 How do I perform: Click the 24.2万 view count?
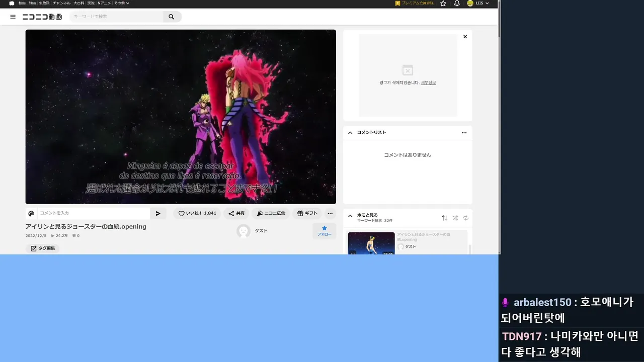[x=59, y=235]
